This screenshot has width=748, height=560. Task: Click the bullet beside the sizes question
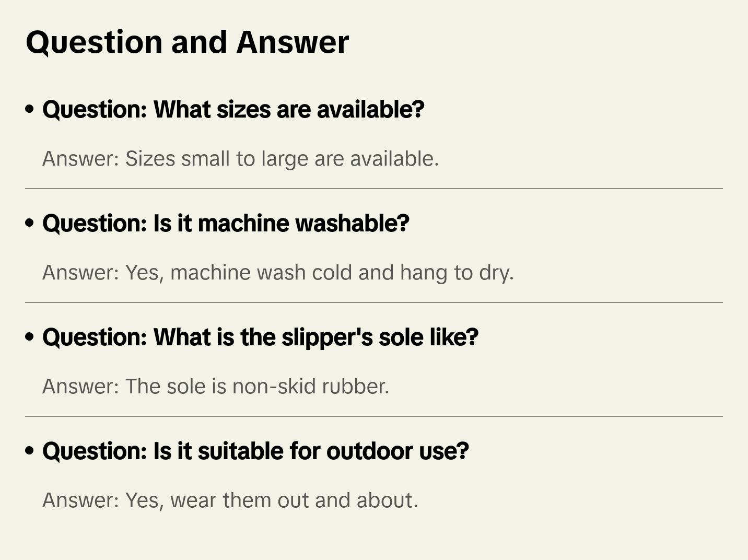pos(30,110)
